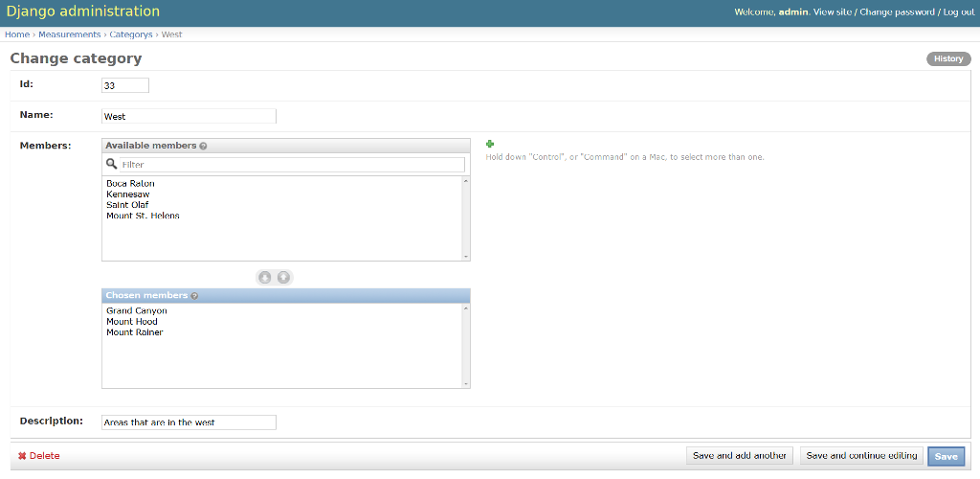Click Save and continue editing button

click(861, 456)
